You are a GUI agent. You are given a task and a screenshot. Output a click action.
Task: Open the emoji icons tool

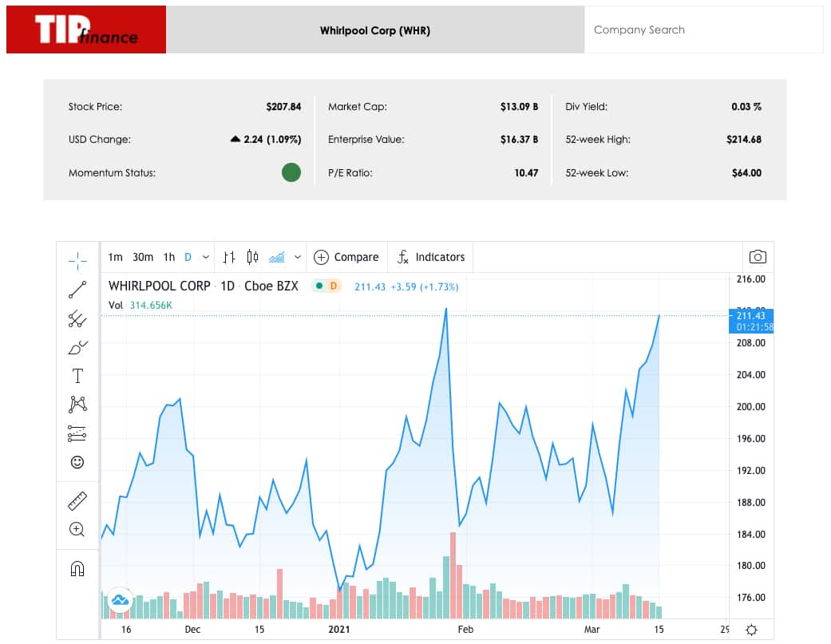[x=77, y=462]
